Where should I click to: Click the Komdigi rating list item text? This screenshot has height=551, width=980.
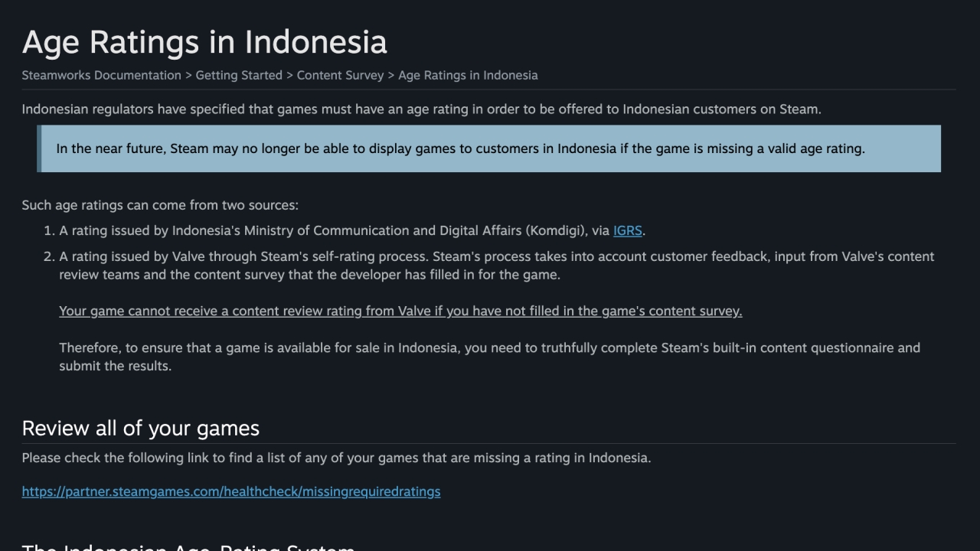[x=352, y=230]
